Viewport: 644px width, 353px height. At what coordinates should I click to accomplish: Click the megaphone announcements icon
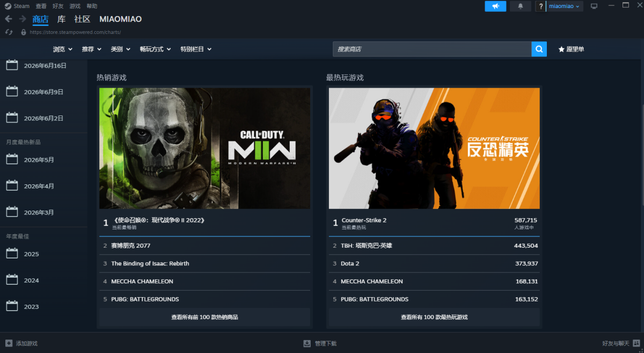click(x=495, y=6)
